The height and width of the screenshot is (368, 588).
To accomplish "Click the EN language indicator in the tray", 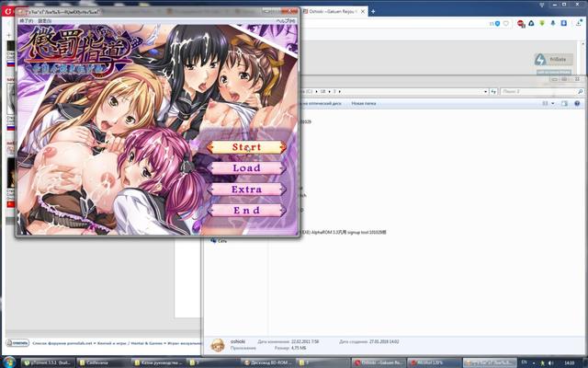I will coord(525,362).
